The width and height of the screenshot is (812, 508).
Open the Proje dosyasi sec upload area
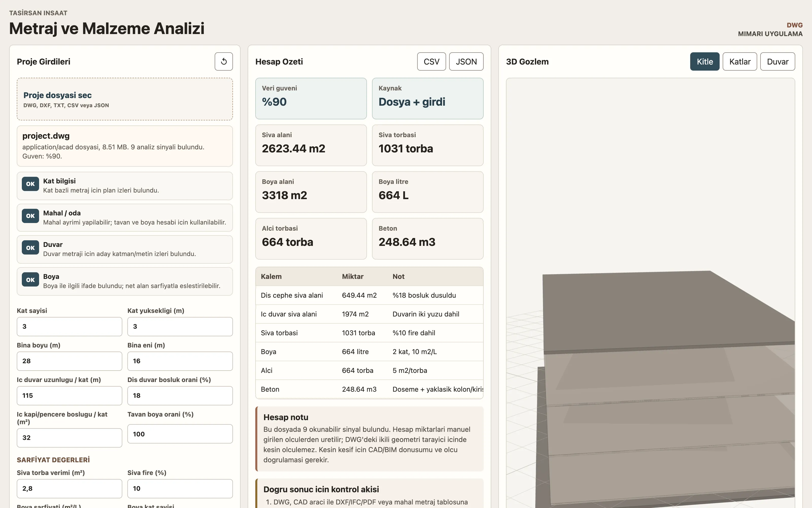(x=125, y=99)
